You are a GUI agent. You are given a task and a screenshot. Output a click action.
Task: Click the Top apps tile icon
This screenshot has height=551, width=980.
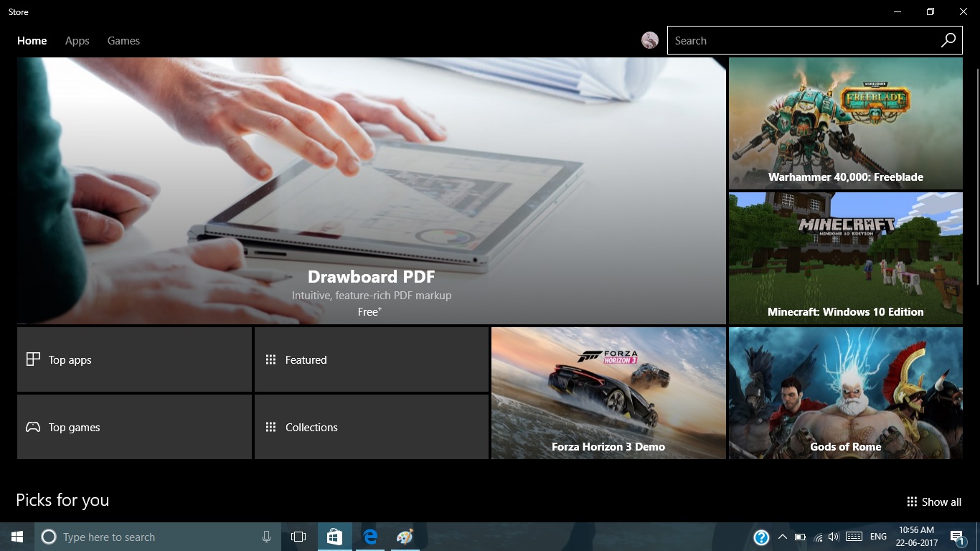point(33,359)
